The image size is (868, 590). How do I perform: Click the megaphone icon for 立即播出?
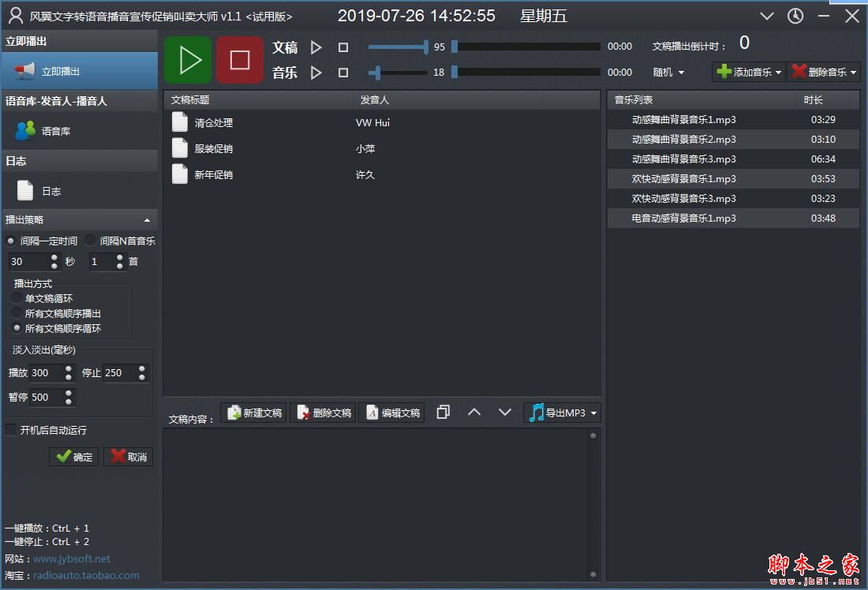(x=25, y=71)
